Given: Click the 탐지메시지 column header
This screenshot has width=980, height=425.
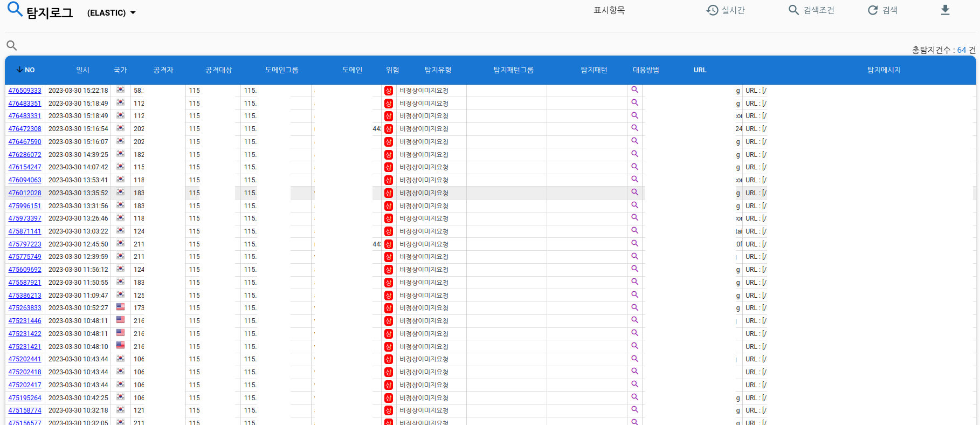Looking at the screenshot, I should tap(884, 70).
